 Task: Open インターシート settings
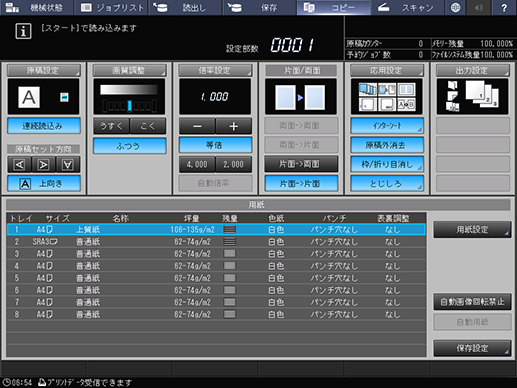pyautogui.click(x=387, y=126)
